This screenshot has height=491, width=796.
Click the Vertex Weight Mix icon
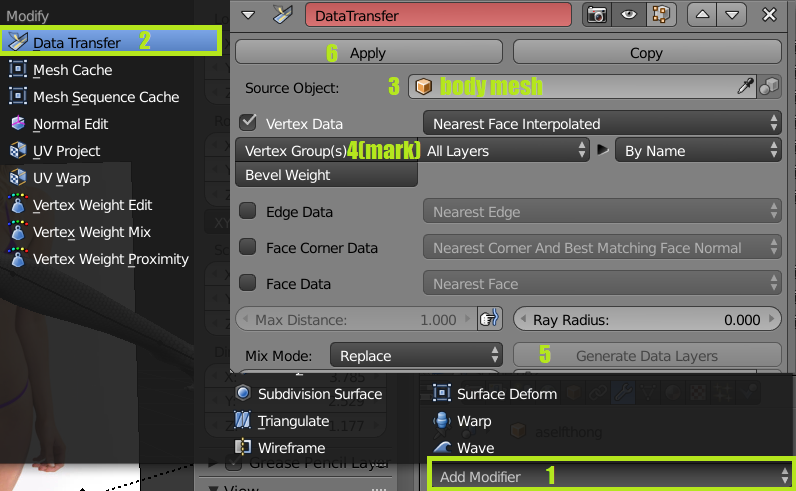(18, 230)
